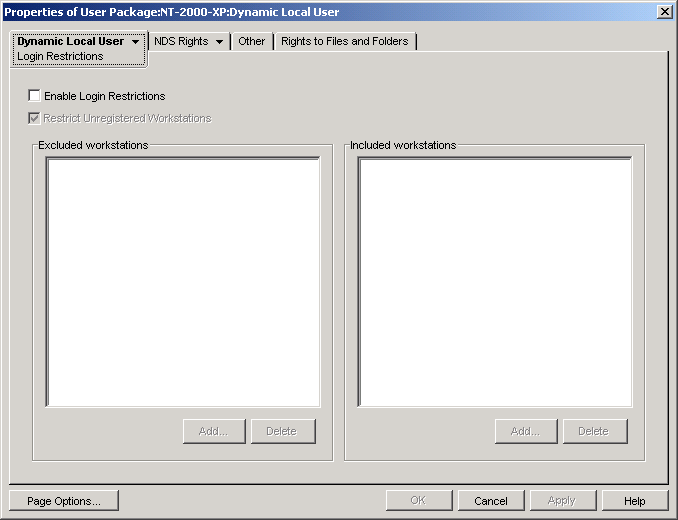Screen dimensions: 678x520
Task: Open the NDS Rights tab dropdown arrow
Action: coord(219,42)
